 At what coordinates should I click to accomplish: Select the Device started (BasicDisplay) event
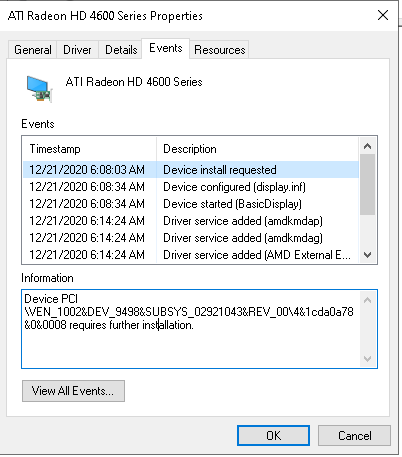pyautogui.click(x=191, y=204)
